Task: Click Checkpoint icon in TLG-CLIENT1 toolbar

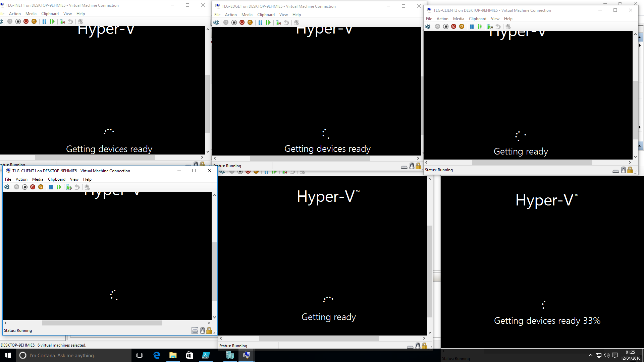Action: (69, 187)
